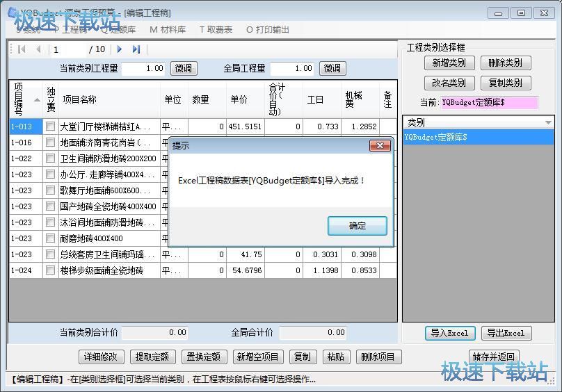Tick checkbox for row 楼梯步级面铺全瓷地砖

pyautogui.click(x=51, y=270)
